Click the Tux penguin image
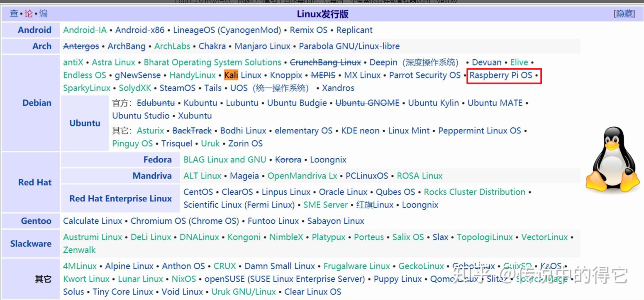This screenshot has width=644, height=300. (613, 160)
